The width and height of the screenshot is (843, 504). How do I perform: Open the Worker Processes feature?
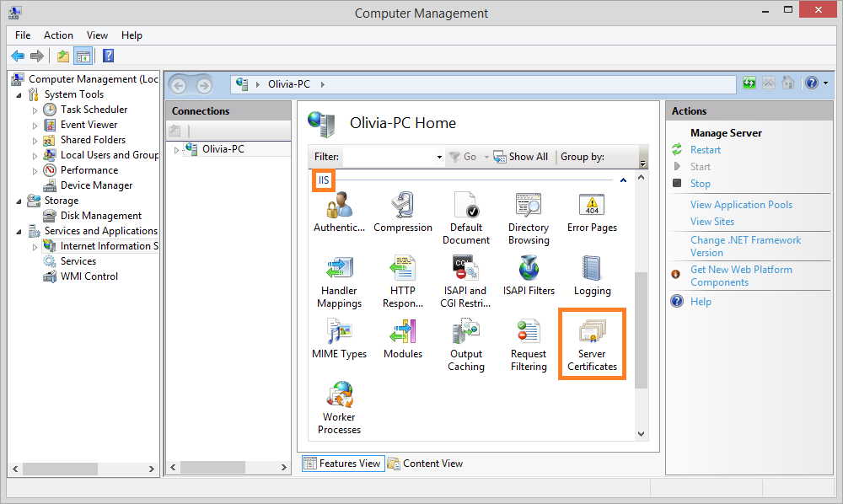339,406
